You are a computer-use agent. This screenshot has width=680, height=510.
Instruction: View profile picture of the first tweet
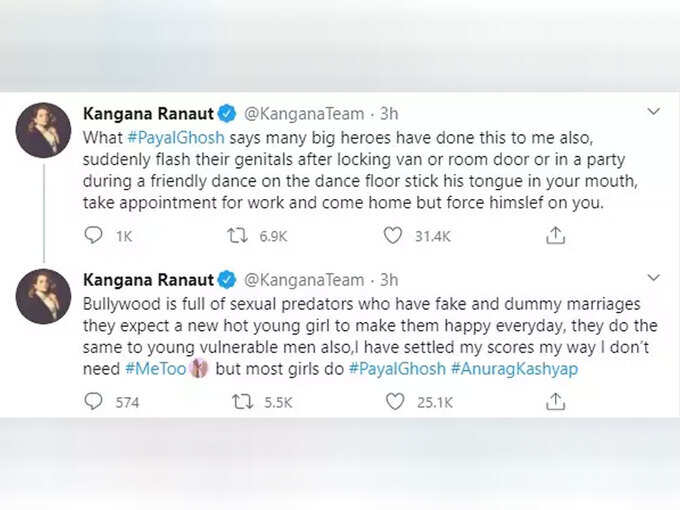coord(43,130)
